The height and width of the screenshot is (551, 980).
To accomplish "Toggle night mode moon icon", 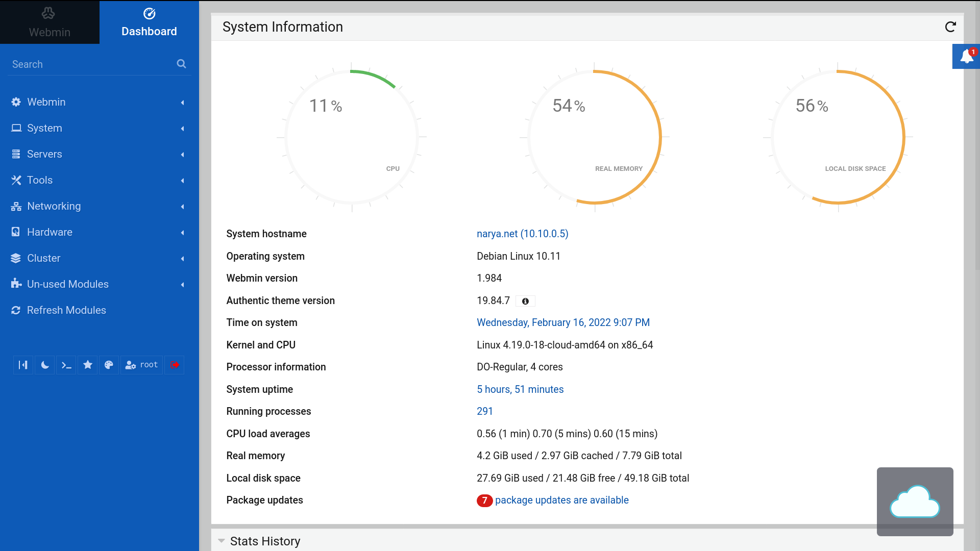I will [x=45, y=365].
